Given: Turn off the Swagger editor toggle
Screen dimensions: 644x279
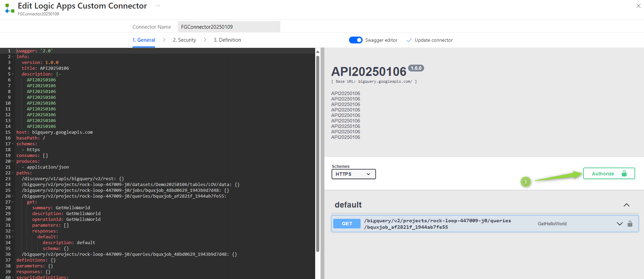Looking at the screenshot, I should pos(356,40).
